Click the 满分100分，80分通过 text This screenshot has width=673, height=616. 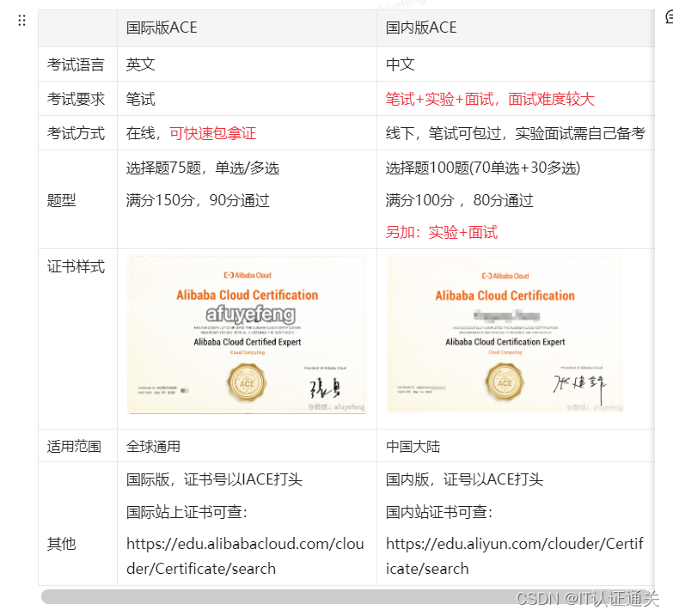pyautogui.click(x=459, y=200)
